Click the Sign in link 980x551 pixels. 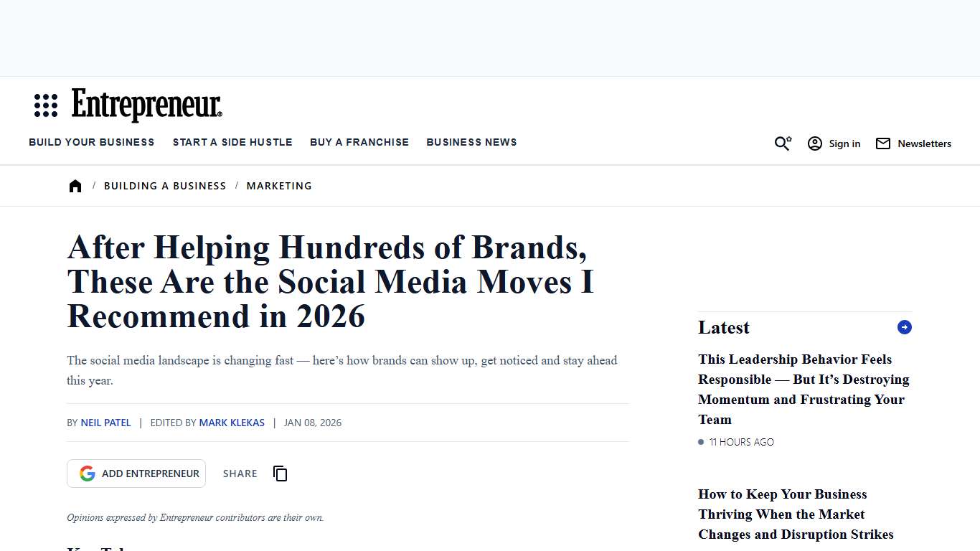(844, 143)
